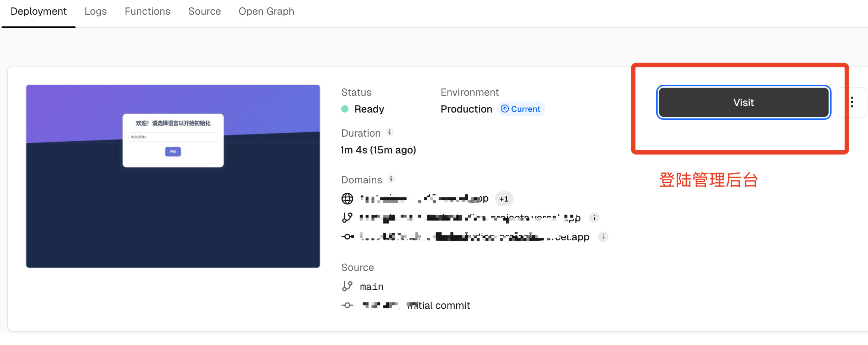
Task: Click the deployment preview thumbnail
Action: pos(173,176)
